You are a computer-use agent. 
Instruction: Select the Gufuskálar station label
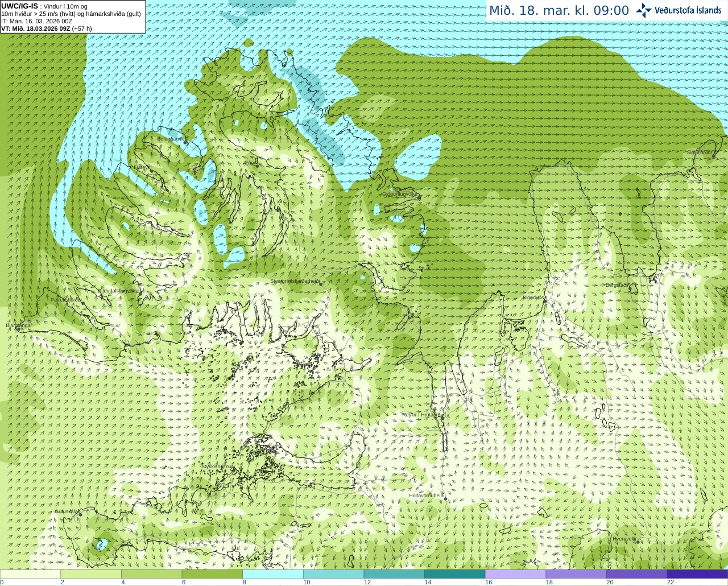pos(67,511)
